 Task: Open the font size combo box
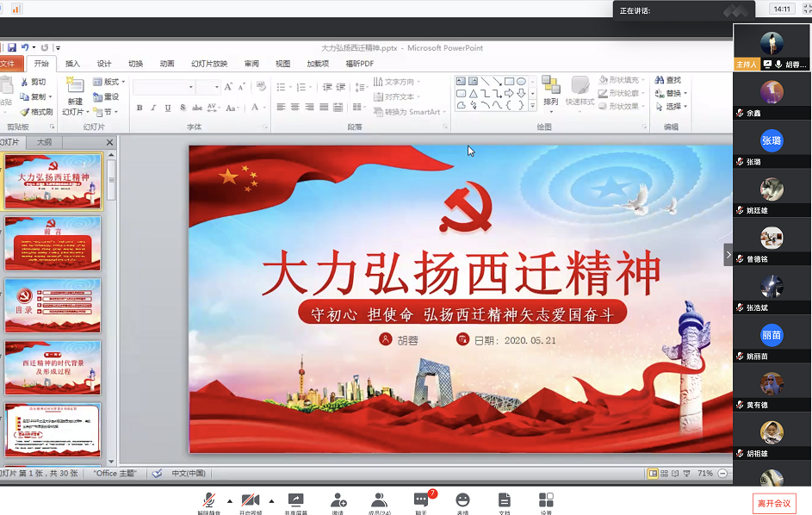click(208, 87)
